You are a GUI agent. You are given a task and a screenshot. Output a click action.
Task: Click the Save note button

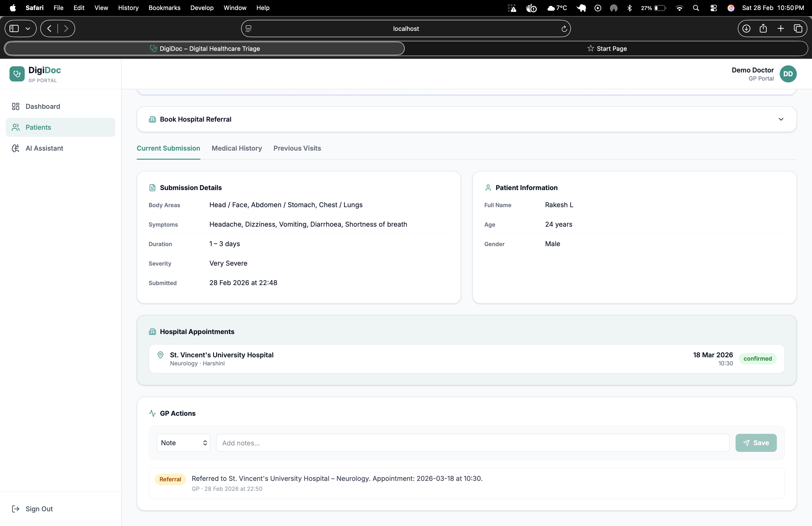[756, 443]
